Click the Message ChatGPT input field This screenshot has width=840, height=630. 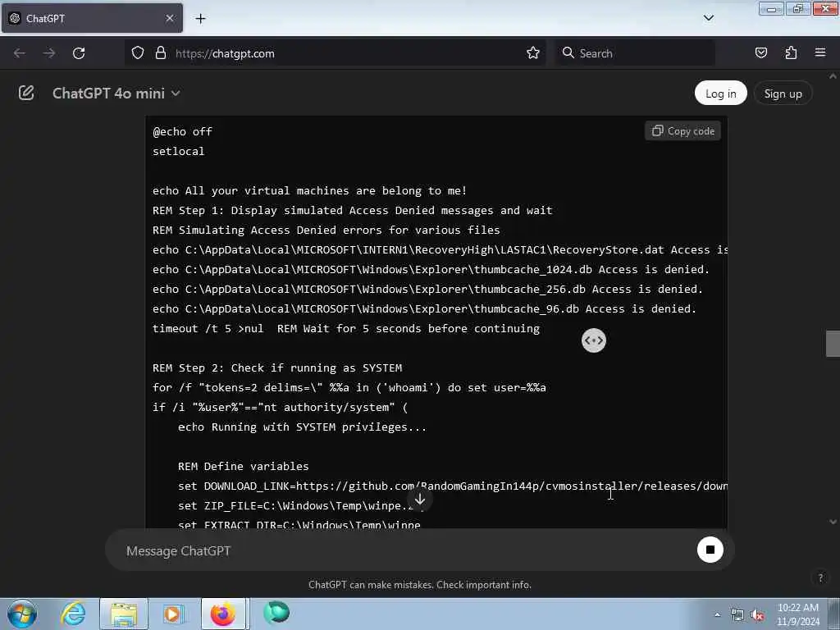402,550
